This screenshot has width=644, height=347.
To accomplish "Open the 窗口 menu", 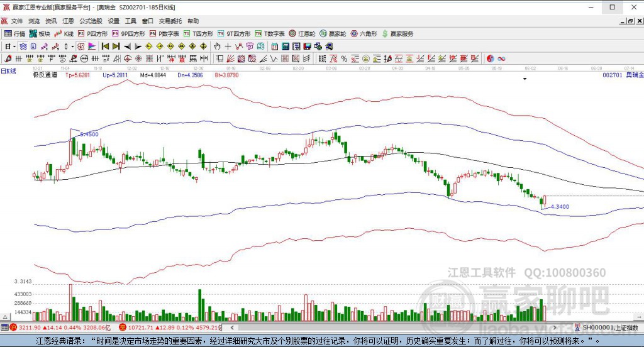I will (148, 21).
